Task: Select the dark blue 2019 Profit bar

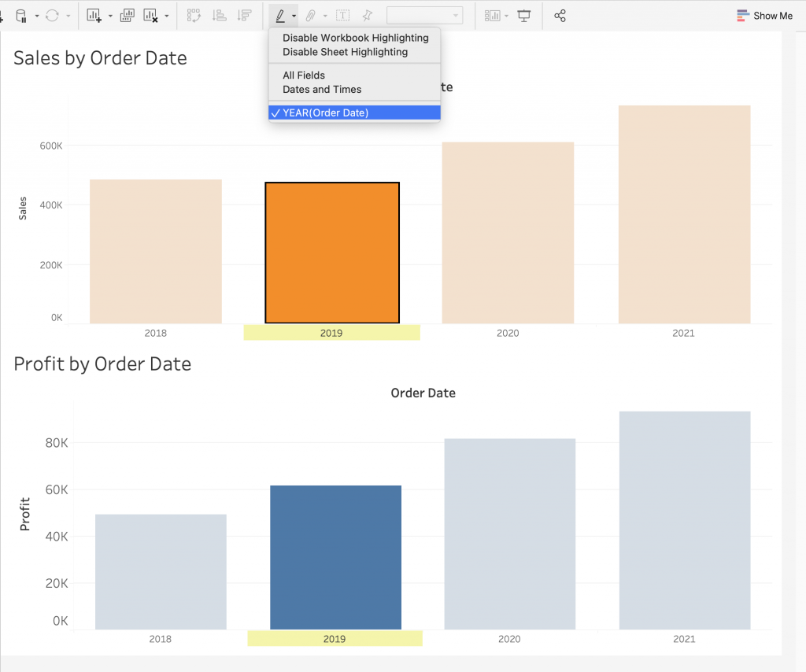Action: click(x=335, y=557)
